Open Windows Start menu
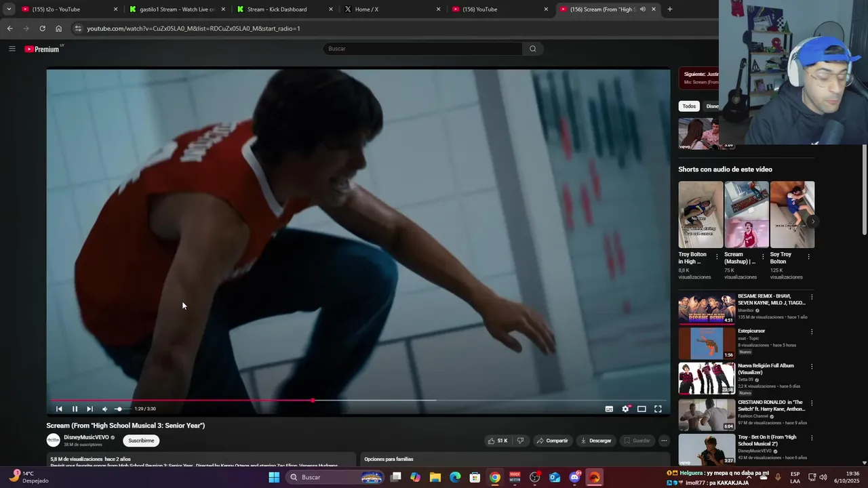This screenshot has height=488, width=868. pos(274,477)
